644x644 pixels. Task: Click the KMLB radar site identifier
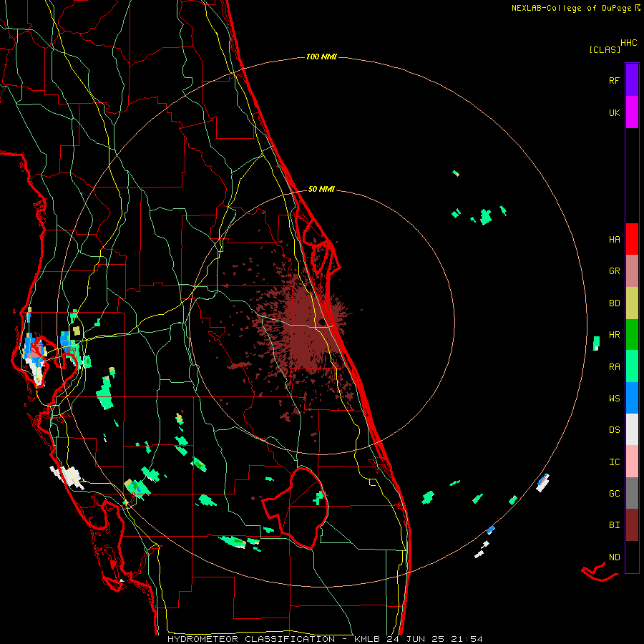(x=367, y=639)
